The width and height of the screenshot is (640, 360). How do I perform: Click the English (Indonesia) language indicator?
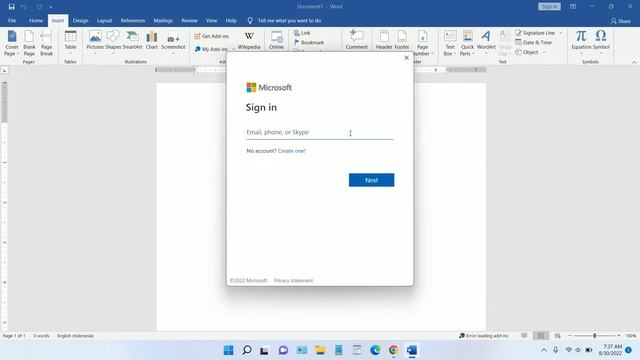tap(76, 336)
